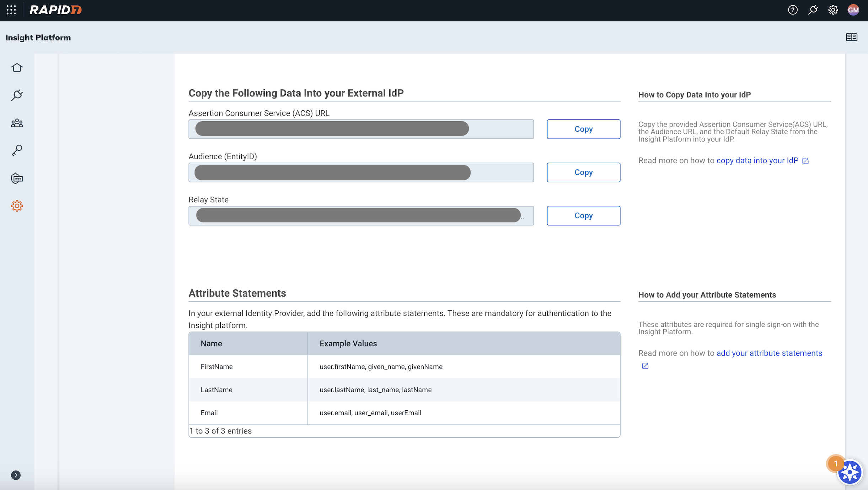Screen dimensions: 868x490
Task: Click the Relay State input field
Action: coord(361,215)
